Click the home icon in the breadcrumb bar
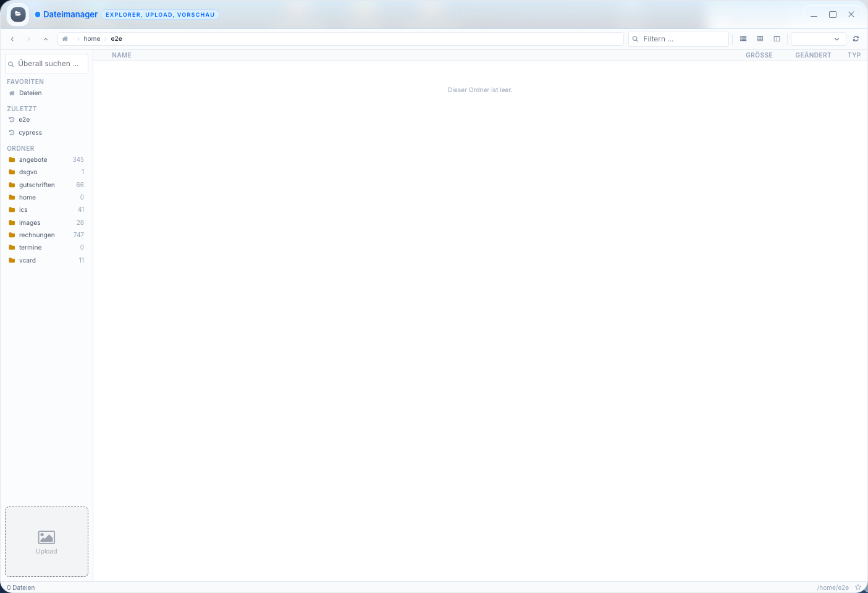 coord(64,38)
